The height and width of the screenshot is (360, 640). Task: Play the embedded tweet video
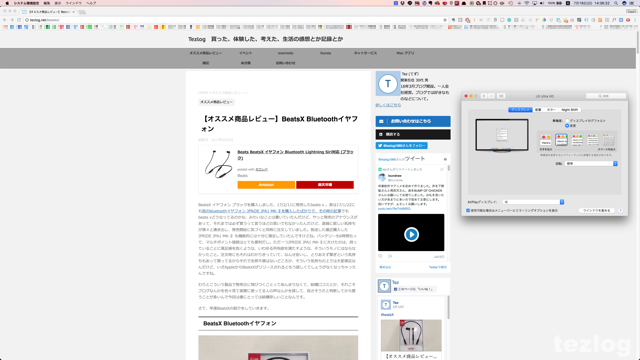pos(411,234)
